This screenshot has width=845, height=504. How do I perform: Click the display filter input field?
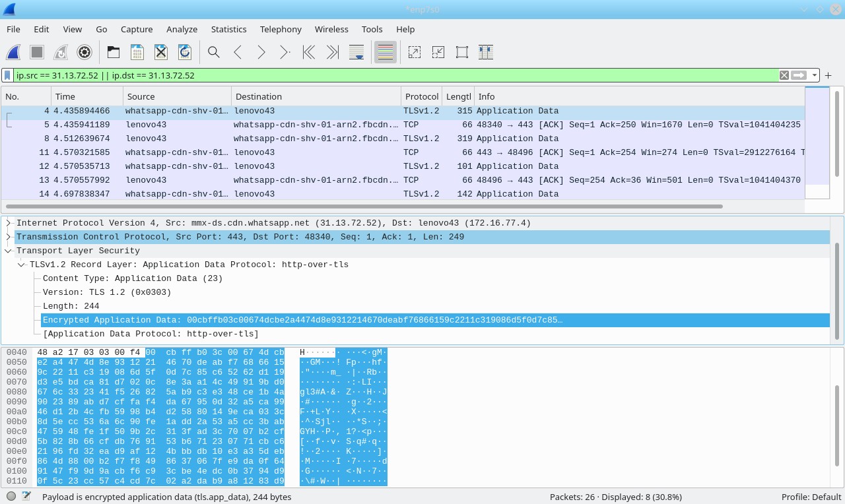point(395,75)
